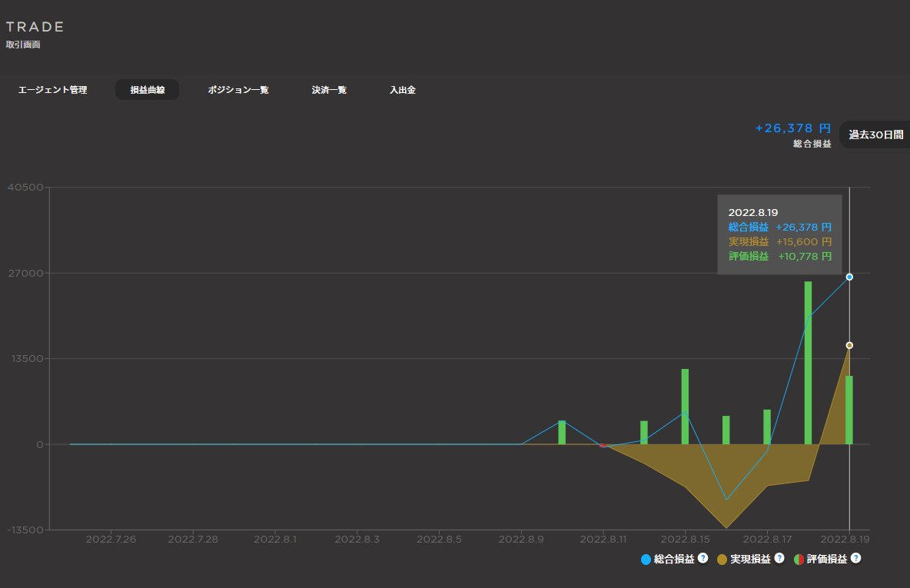Open the 過去30日間 period selector
This screenshot has width=910, height=588.
875,135
